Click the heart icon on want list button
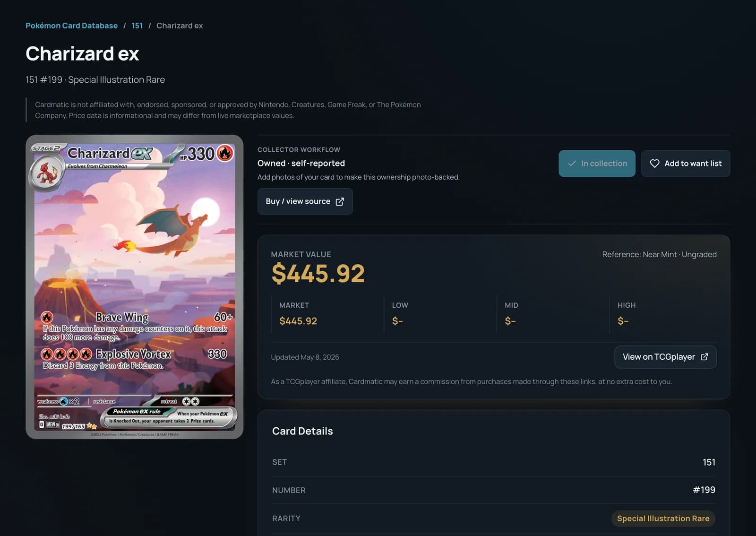Image resolution: width=756 pixels, height=536 pixels. 654,164
